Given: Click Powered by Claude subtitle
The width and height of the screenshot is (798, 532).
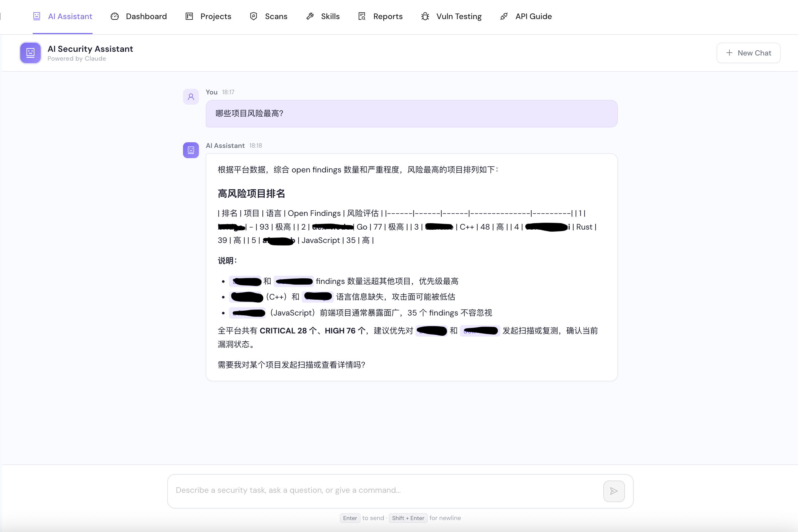Looking at the screenshot, I should pyautogui.click(x=77, y=59).
